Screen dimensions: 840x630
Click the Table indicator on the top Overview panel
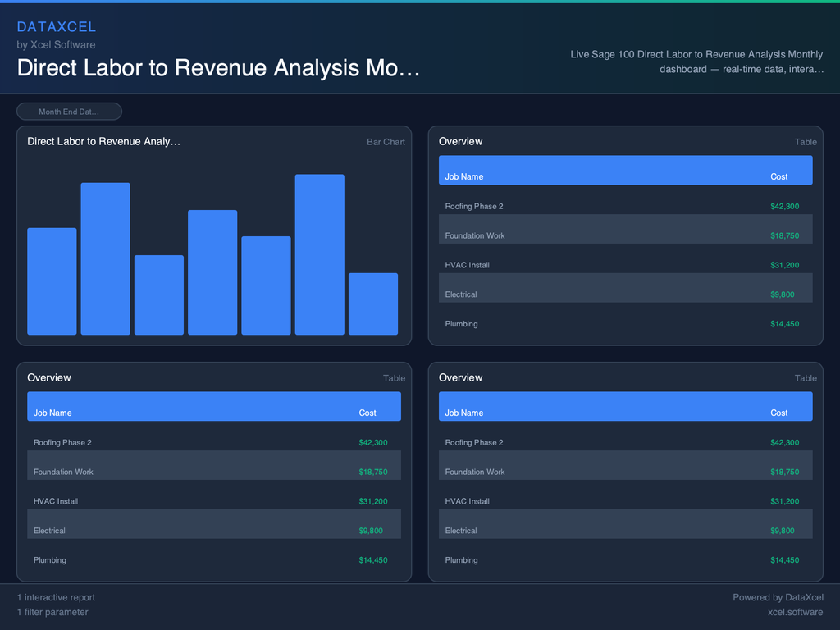(806, 142)
